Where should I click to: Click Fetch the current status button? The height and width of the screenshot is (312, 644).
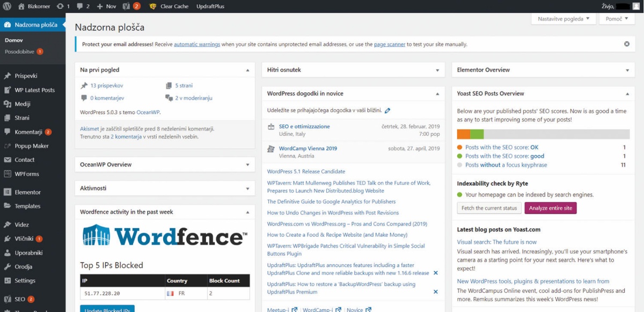click(490, 208)
